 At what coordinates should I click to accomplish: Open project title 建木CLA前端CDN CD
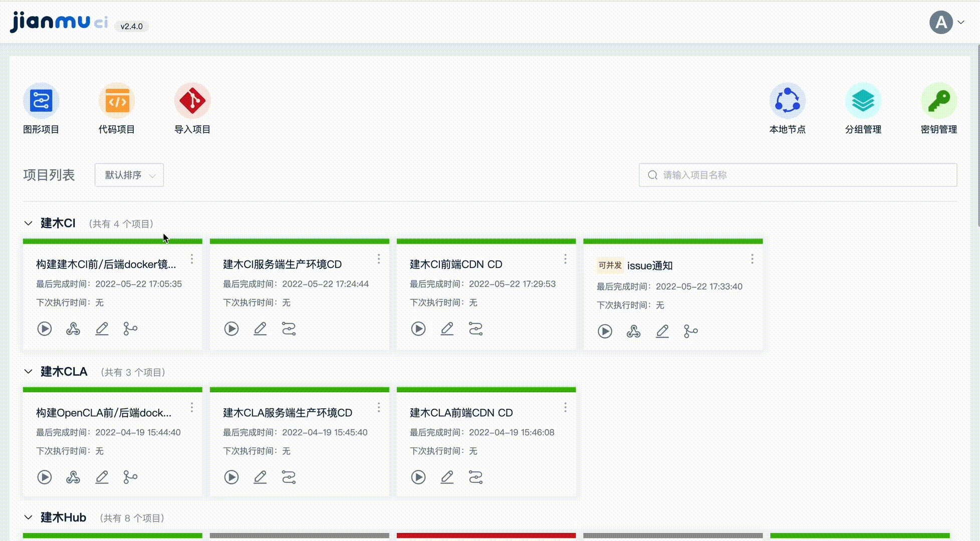coord(461,413)
